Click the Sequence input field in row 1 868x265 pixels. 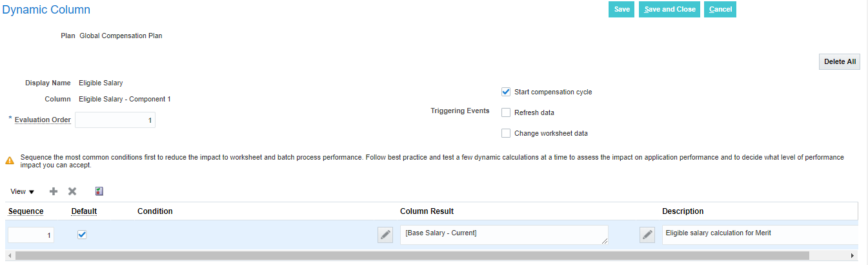pyautogui.click(x=31, y=235)
